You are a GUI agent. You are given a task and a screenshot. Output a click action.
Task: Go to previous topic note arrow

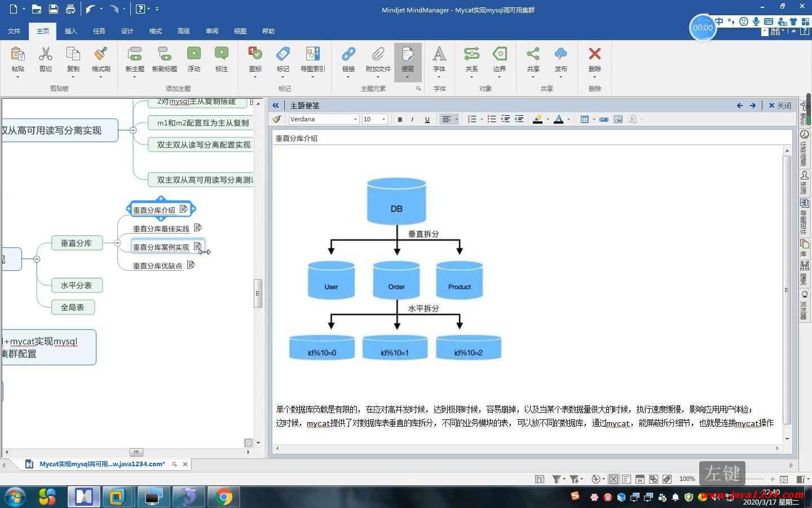click(740, 106)
